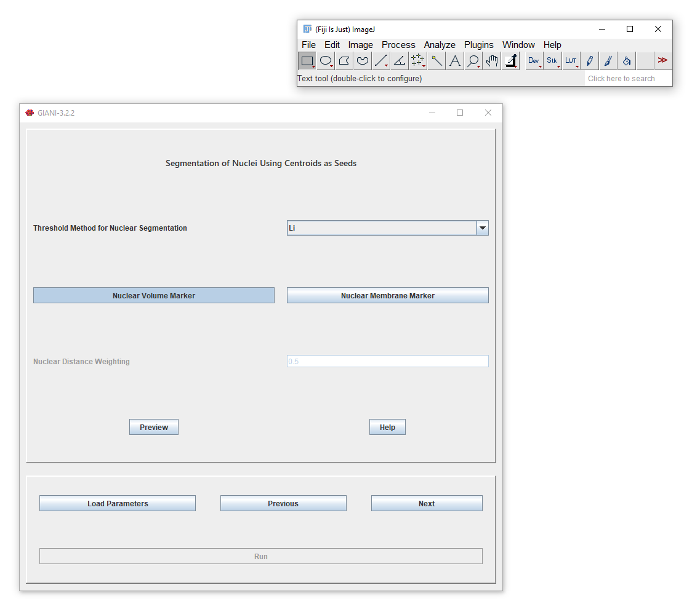Click the Preview button
Screen dimensions: 700x609
(x=153, y=427)
